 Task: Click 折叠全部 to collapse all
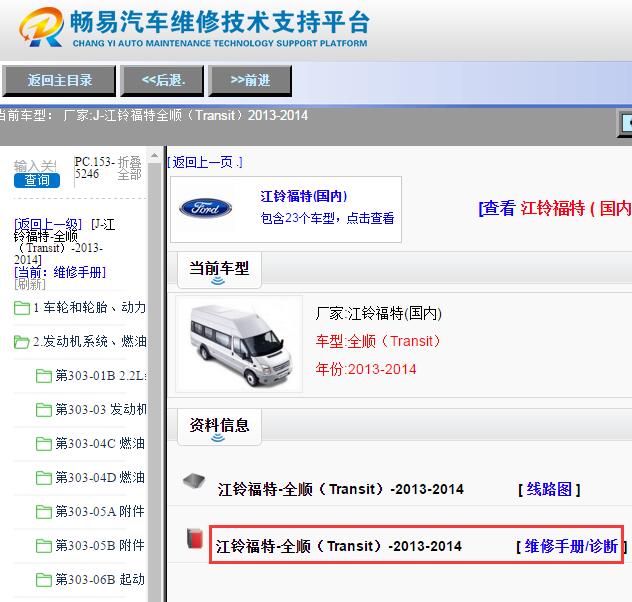[x=129, y=168]
